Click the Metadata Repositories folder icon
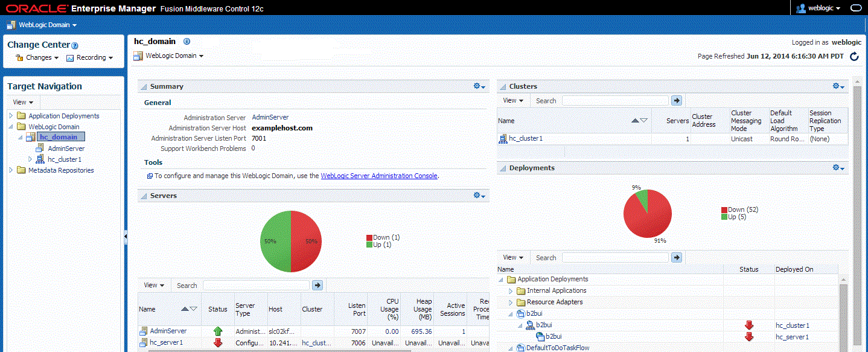 (x=21, y=170)
